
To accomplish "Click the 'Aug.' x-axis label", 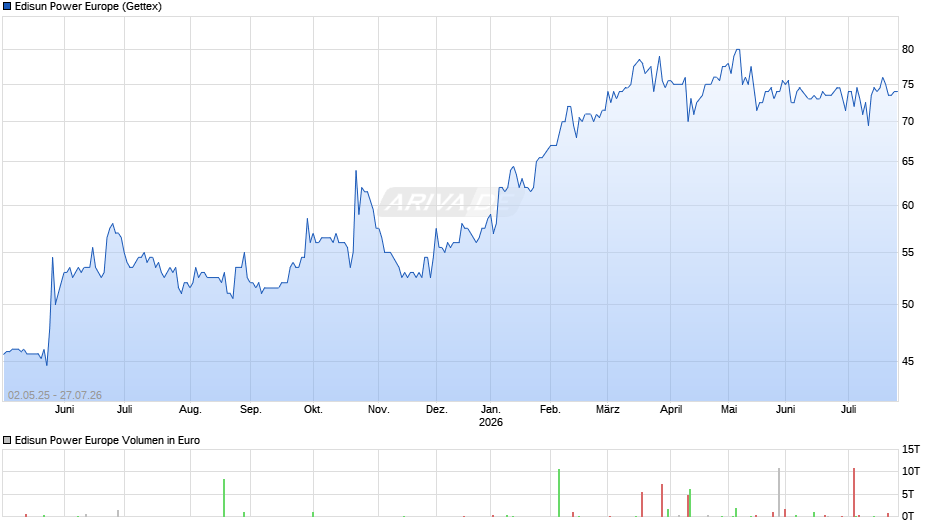I will (x=190, y=409).
